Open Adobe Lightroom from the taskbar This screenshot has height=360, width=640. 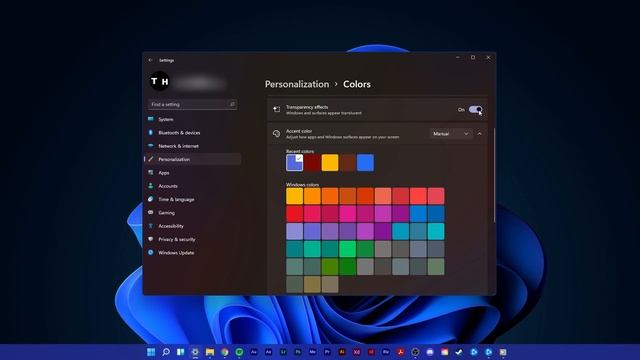point(283,352)
